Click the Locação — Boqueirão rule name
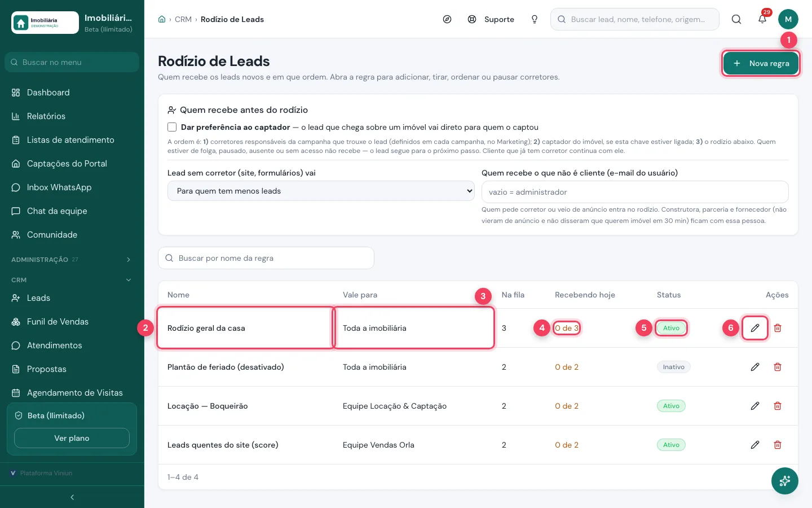This screenshot has height=508, width=812. pos(208,406)
